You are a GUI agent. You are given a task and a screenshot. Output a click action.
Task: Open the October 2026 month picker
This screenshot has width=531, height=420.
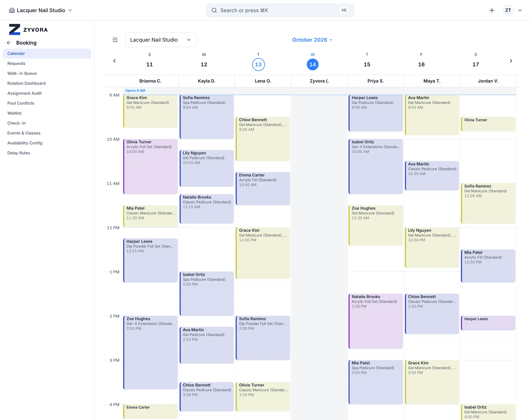[x=312, y=40]
